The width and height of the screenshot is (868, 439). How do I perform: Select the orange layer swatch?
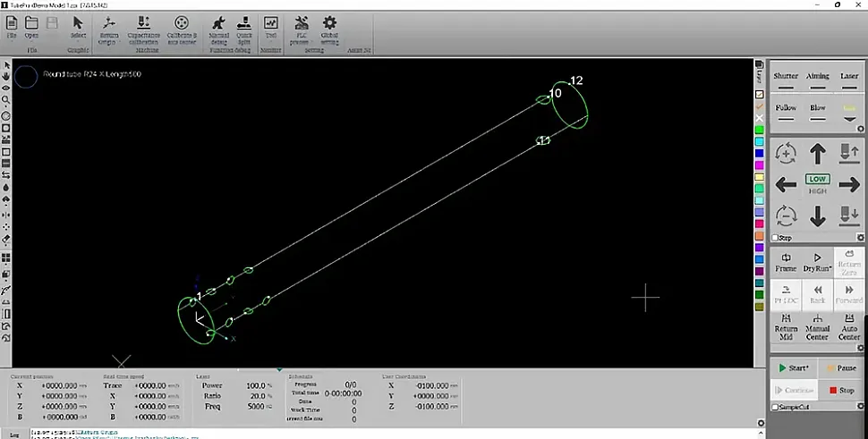tap(760, 235)
